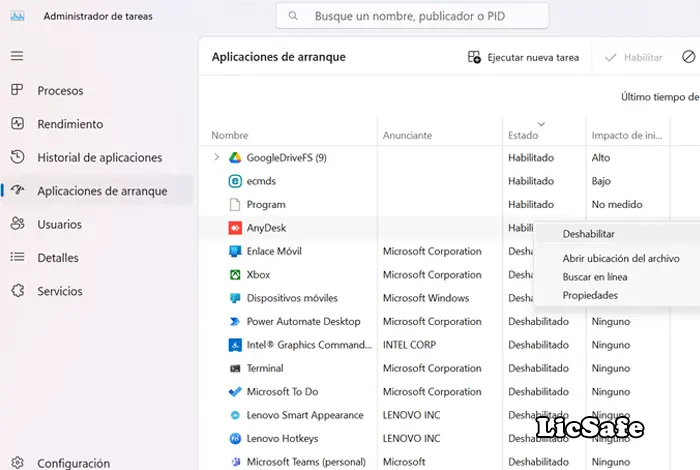Click Alto impact value for GoogleDriveFS
The height and width of the screenshot is (470, 700).
click(601, 158)
